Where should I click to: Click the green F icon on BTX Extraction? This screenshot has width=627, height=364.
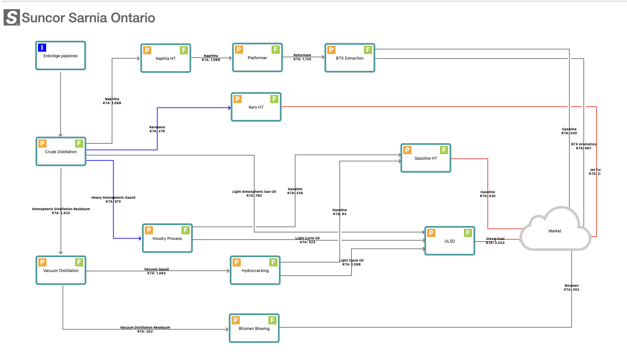tap(368, 50)
